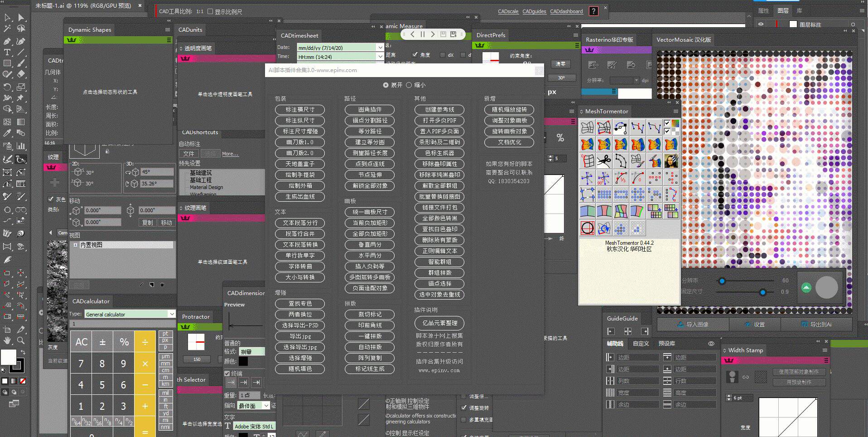Open Width Stamp panel menu
The width and height of the screenshot is (868, 437).
click(825, 350)
